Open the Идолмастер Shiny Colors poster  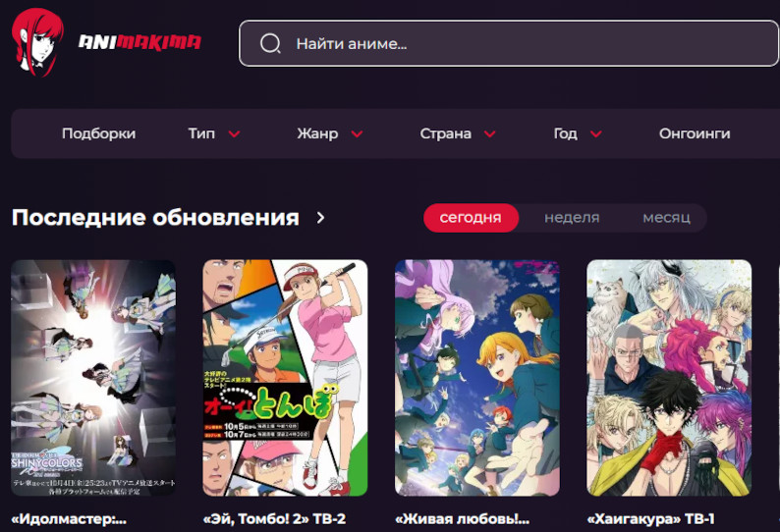pos(93,378)
